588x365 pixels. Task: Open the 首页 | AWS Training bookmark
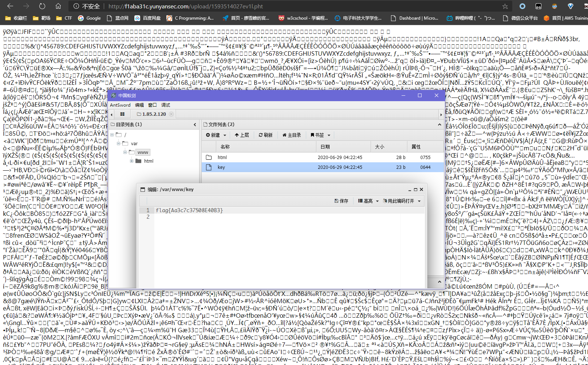[x=565, y=18]
